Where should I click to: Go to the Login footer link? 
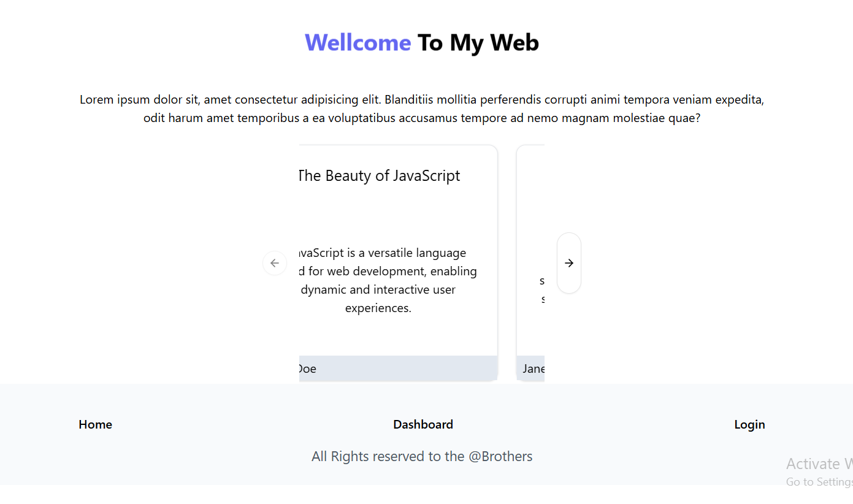[749, 424]
